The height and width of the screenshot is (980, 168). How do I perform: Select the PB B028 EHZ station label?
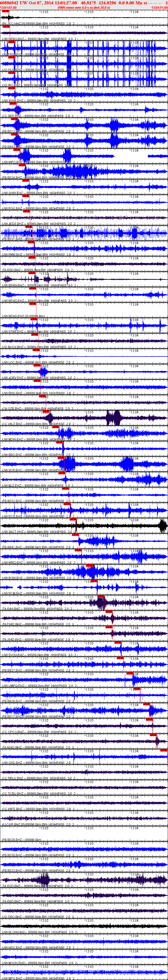(x=22, y=840)
